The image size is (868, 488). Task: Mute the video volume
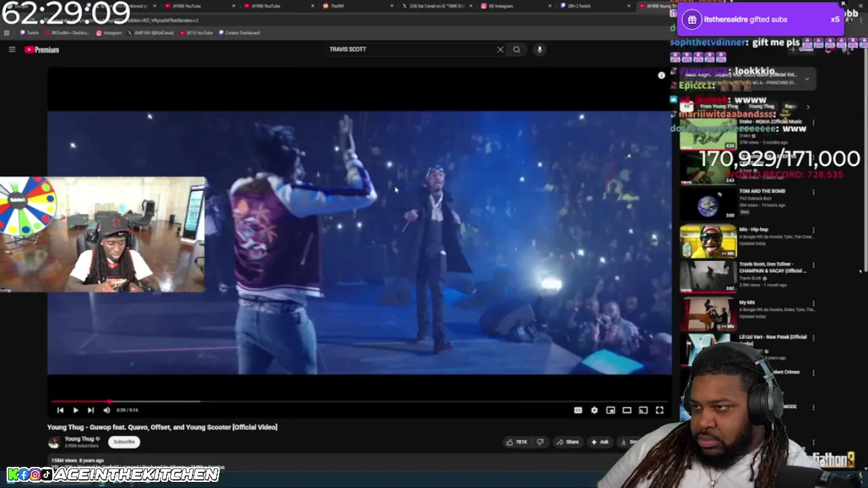coord(106,410)
